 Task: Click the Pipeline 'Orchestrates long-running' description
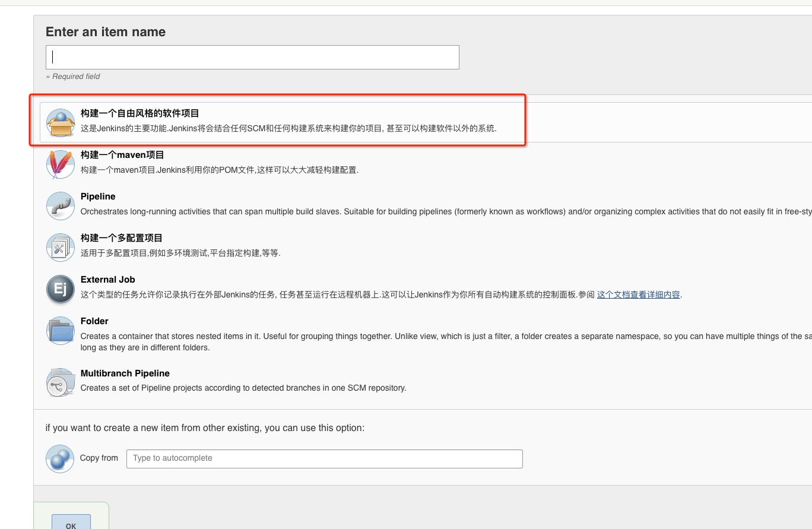tap(446, 211)
